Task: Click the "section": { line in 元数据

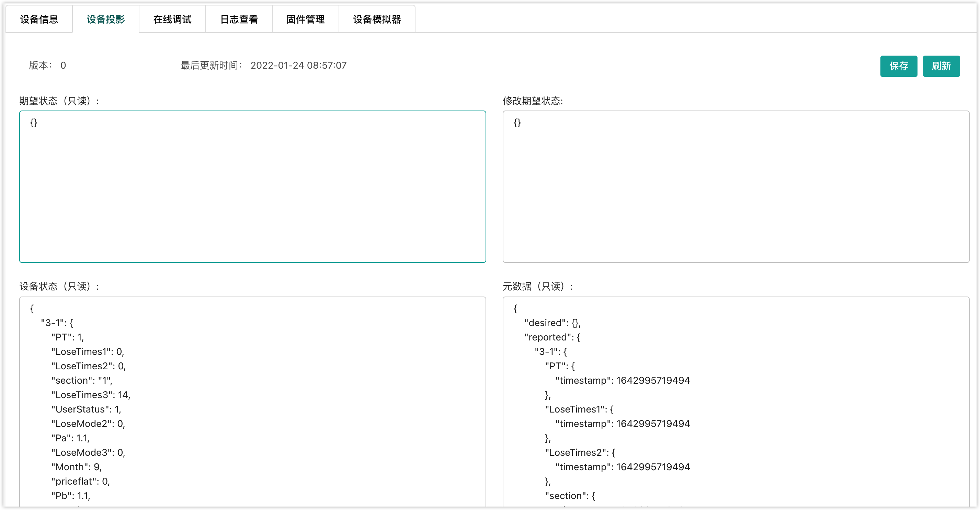Action: click(570, 496)
